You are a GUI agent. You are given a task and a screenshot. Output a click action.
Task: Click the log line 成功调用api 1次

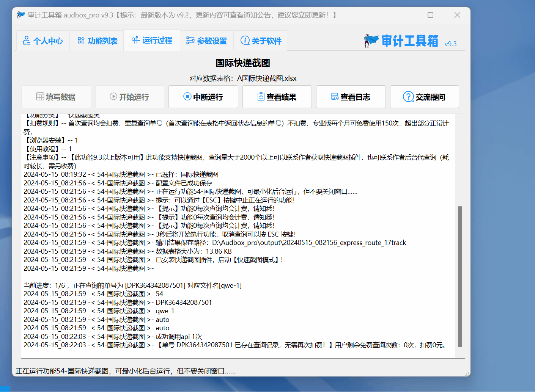pyautogui.click(x=113, y=337)
